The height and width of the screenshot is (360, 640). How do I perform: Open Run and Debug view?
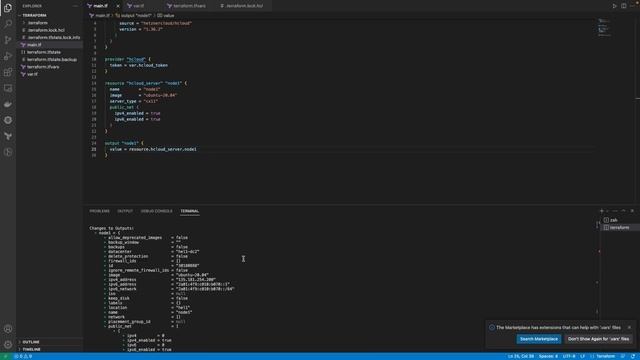click(x=8, y=56)
